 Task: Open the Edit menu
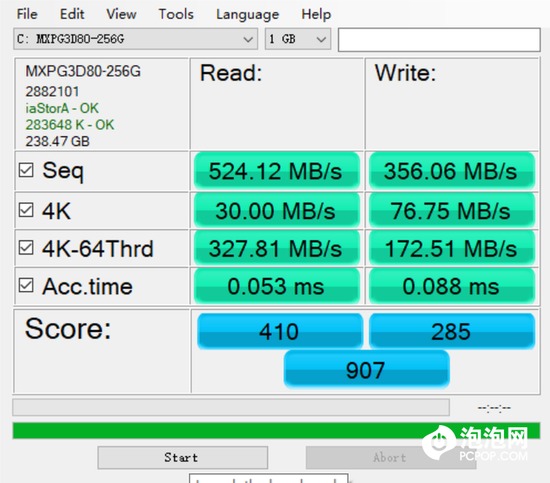tap(72, 14)
